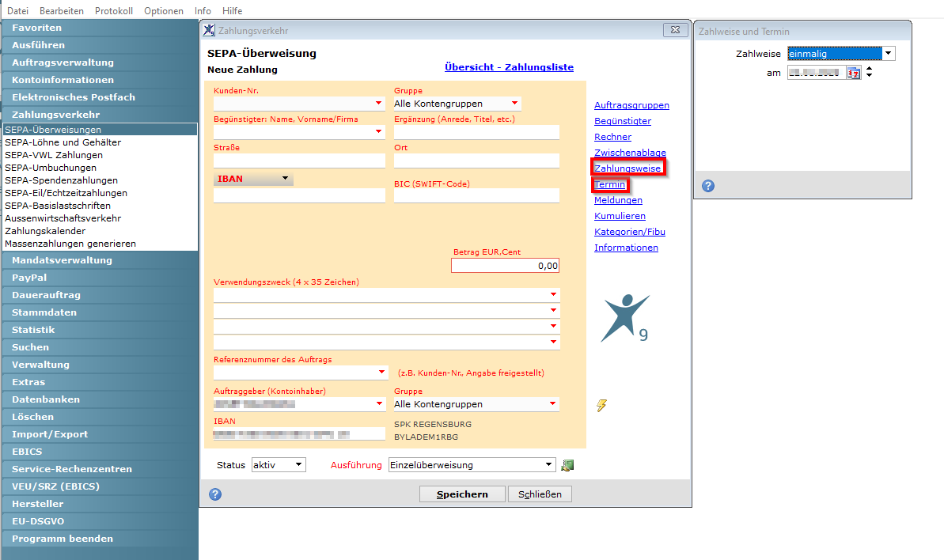Open the Hilfe menu
The width and height of the screenshot is (944, 560).
[x=233, y=11]
